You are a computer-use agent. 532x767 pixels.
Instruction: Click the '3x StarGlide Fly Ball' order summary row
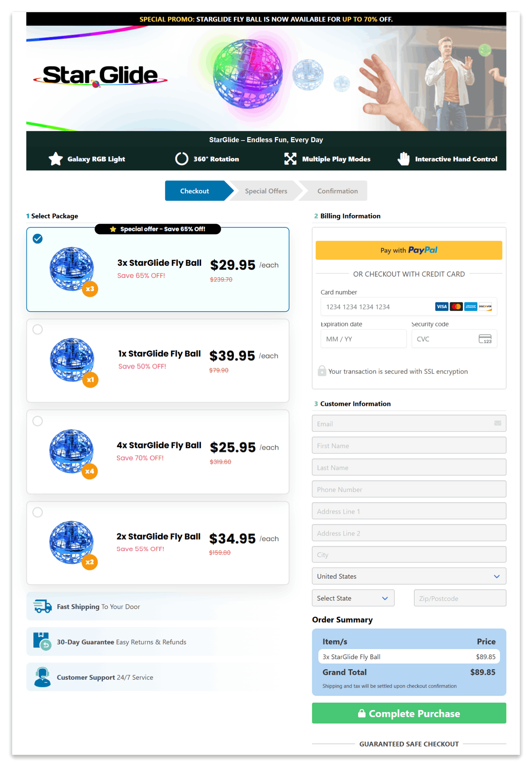click(409, 656)
